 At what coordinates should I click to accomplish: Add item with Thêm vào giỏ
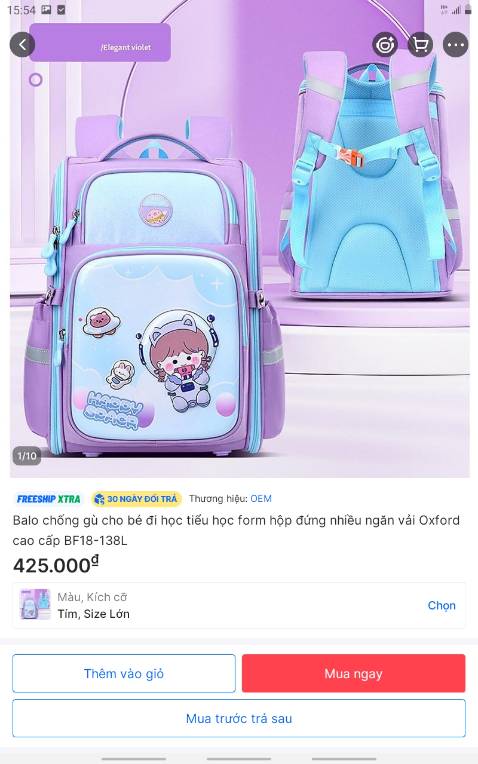[124, 673]
